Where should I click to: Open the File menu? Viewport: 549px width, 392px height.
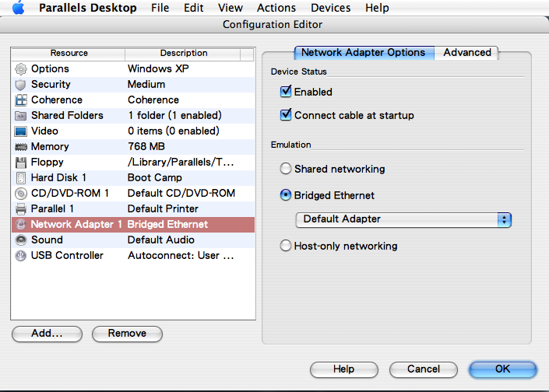(160, 8)
